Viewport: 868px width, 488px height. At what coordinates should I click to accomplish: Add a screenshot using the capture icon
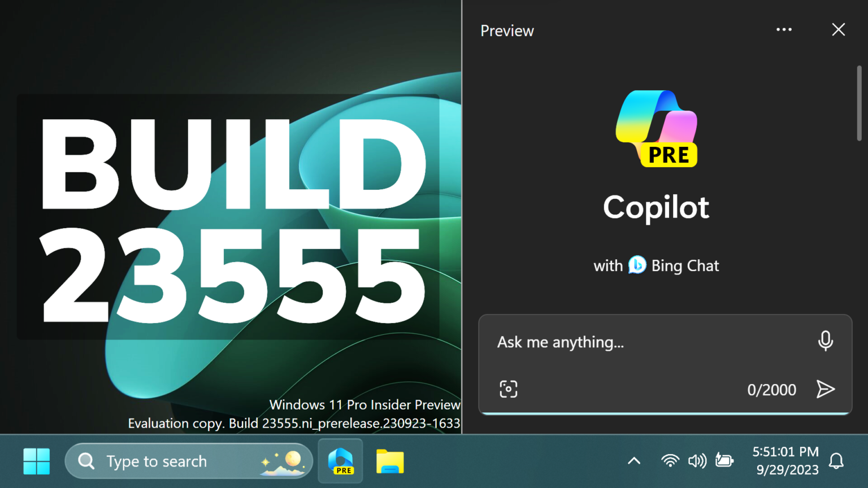pyautogui.click(x=509, y=389)
